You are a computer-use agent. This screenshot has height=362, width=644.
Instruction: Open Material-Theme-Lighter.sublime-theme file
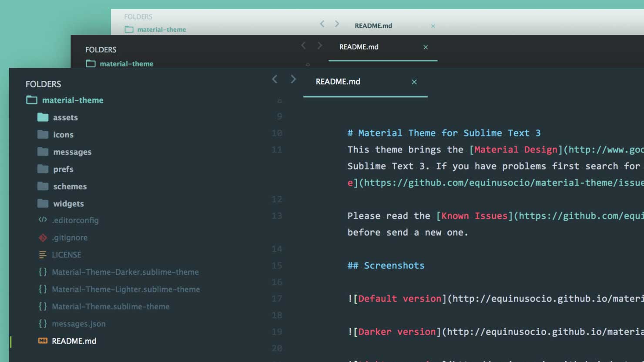point(126,289)
